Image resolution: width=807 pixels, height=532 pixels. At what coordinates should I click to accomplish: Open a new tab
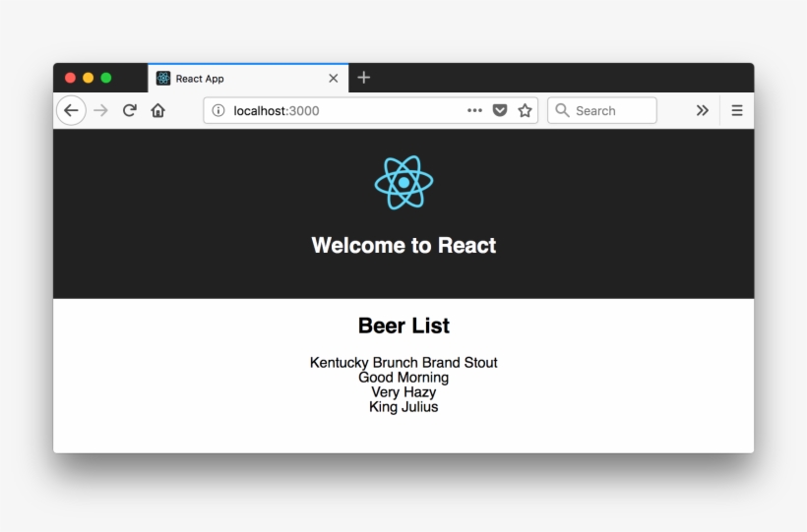[364, 78]
